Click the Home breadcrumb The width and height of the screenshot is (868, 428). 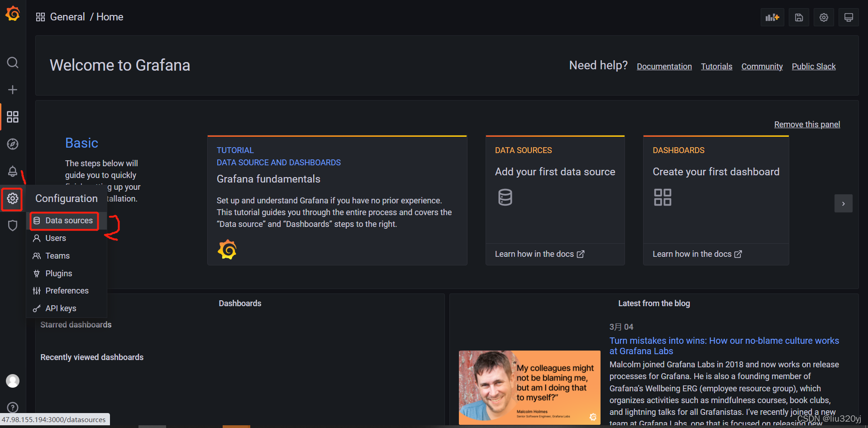110,17
